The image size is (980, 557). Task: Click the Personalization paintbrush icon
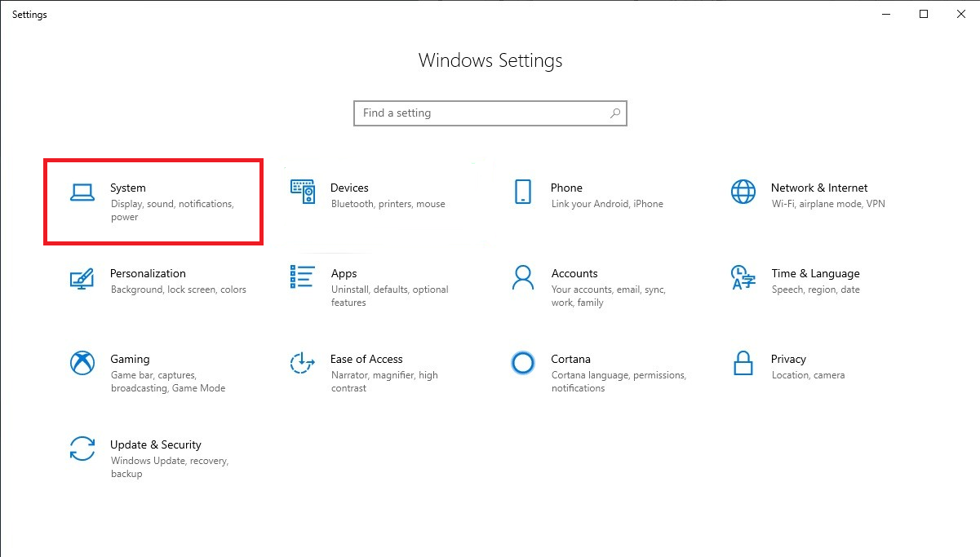pyautogui.click(x=82, y=277)
